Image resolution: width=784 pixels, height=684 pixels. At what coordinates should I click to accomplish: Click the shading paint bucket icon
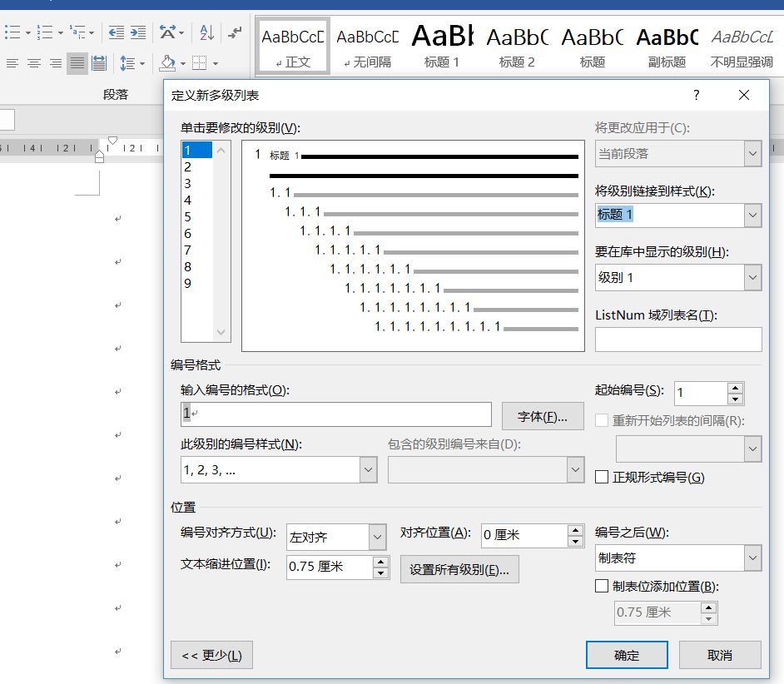[x=167, y=63]
